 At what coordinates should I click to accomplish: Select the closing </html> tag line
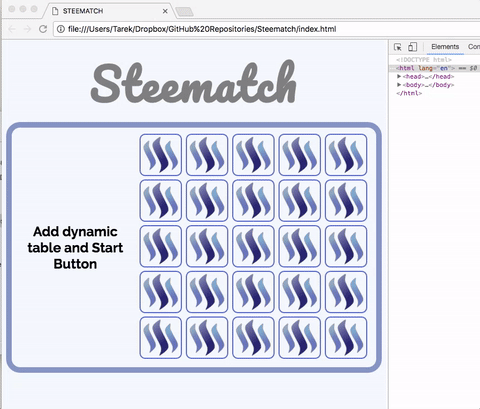409,93
